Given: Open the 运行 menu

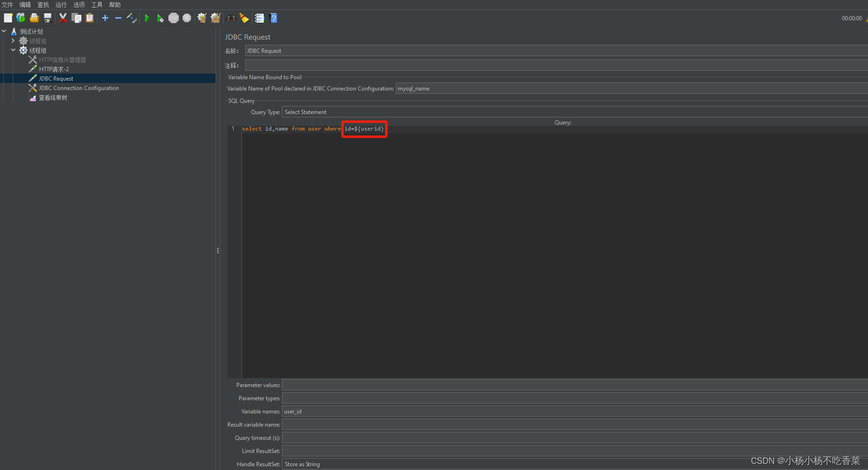Looking at the screenshot, I should pyautogui.click(x=61, y=5).
